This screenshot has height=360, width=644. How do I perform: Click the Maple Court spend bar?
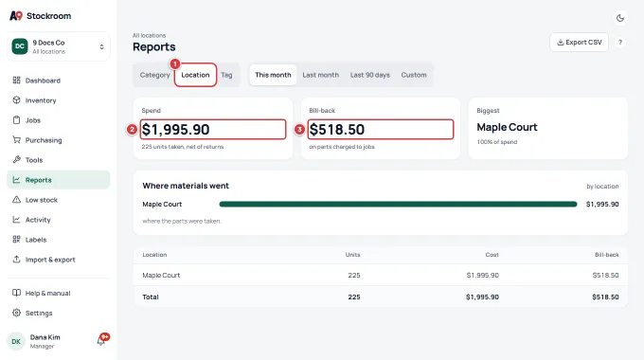[398, 204]
